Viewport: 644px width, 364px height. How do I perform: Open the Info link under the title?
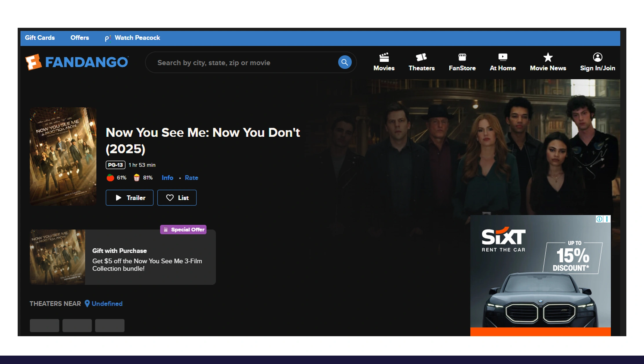coord(167,178)
